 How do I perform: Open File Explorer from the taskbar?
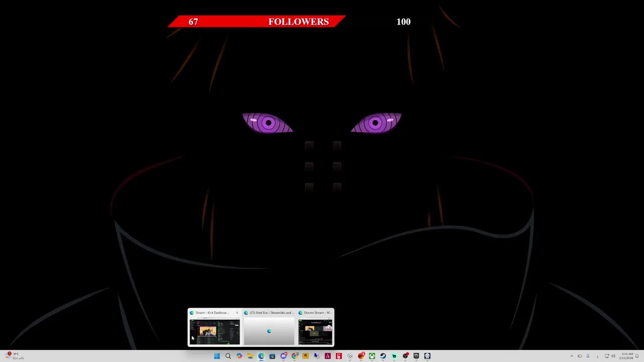pos(251,356)
